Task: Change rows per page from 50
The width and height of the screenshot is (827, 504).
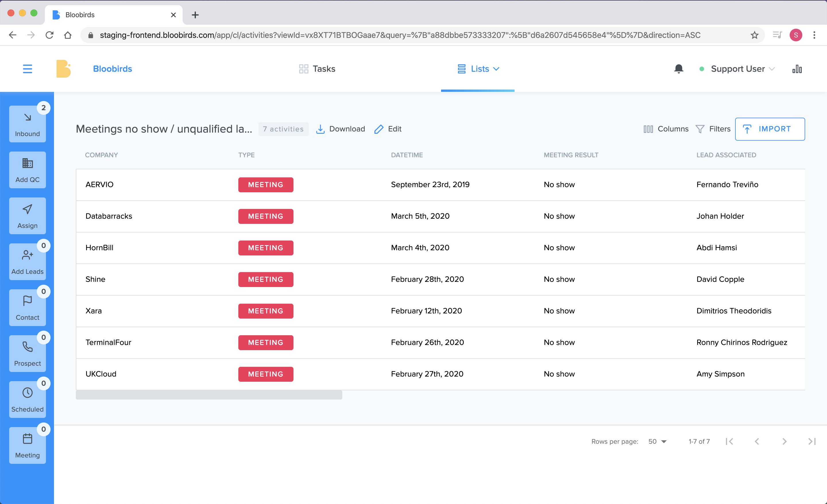Action: pos(657,441)
